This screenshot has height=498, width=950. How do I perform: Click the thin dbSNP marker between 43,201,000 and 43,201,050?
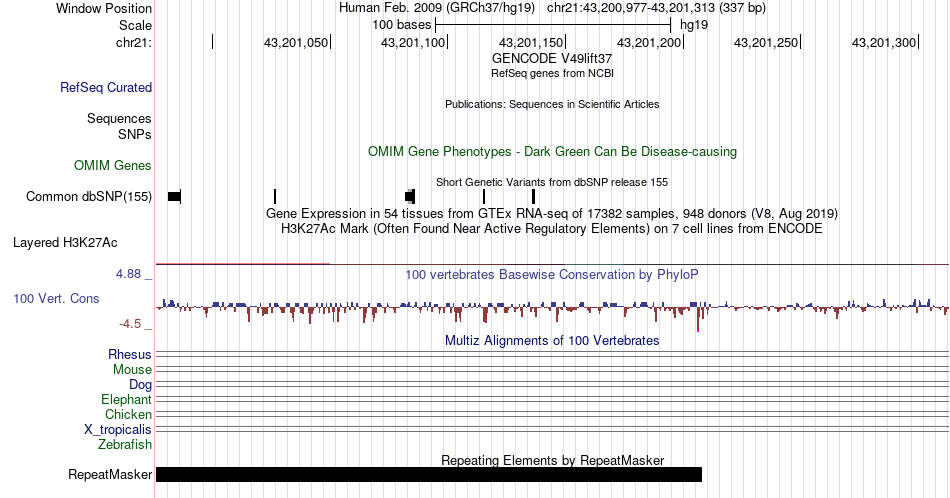[x=275, y=196]
